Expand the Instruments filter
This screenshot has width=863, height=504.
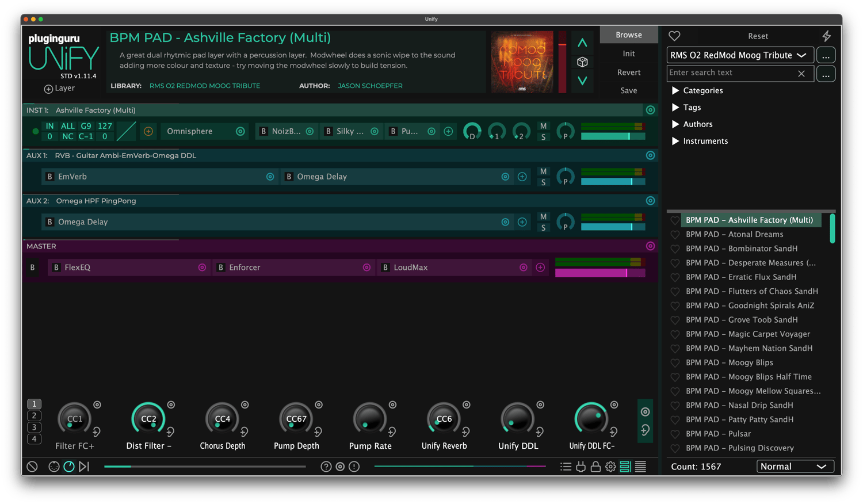point(675,141)
